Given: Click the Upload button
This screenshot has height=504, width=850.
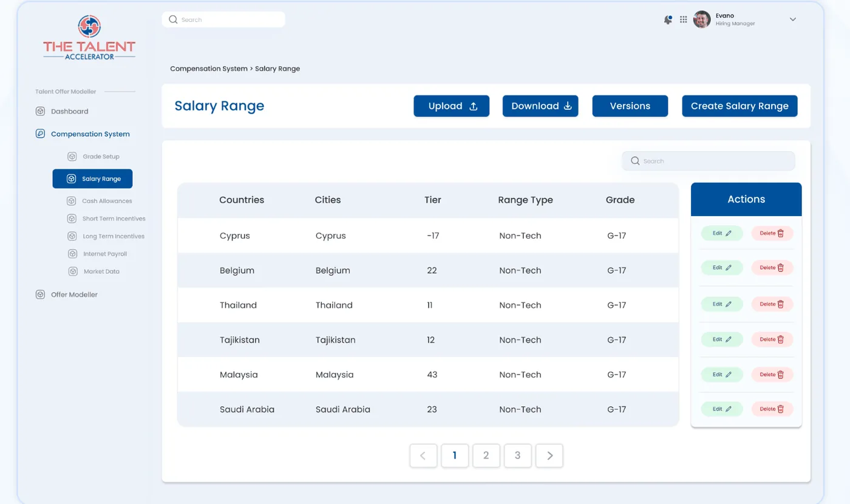Looking at the screenshot, I should click(x=452, y=106).
